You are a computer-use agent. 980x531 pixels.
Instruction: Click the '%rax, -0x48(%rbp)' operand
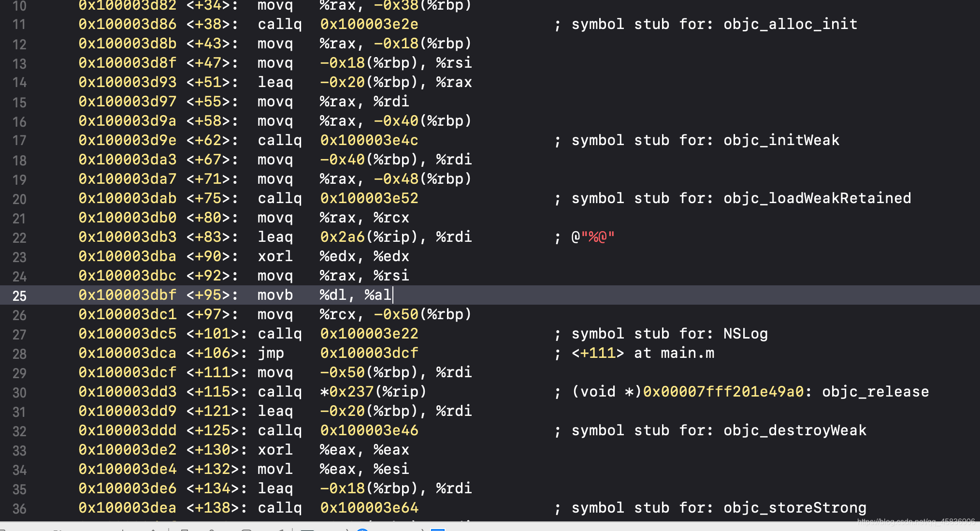click(x=395, y=179)
